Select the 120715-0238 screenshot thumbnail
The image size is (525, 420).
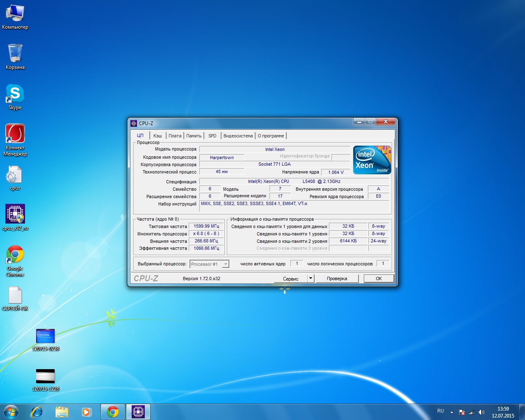(x=45, y=336)
